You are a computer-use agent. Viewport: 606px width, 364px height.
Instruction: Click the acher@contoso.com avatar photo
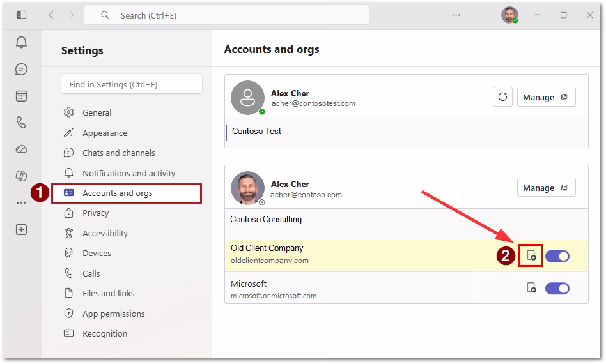coord(248,188)
